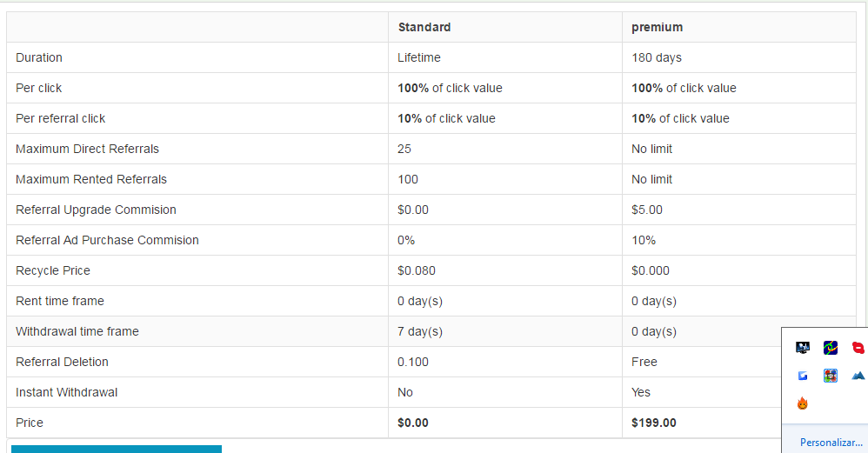
Task: Open the Personalizar... link
Action: click(x=831, y=443)
